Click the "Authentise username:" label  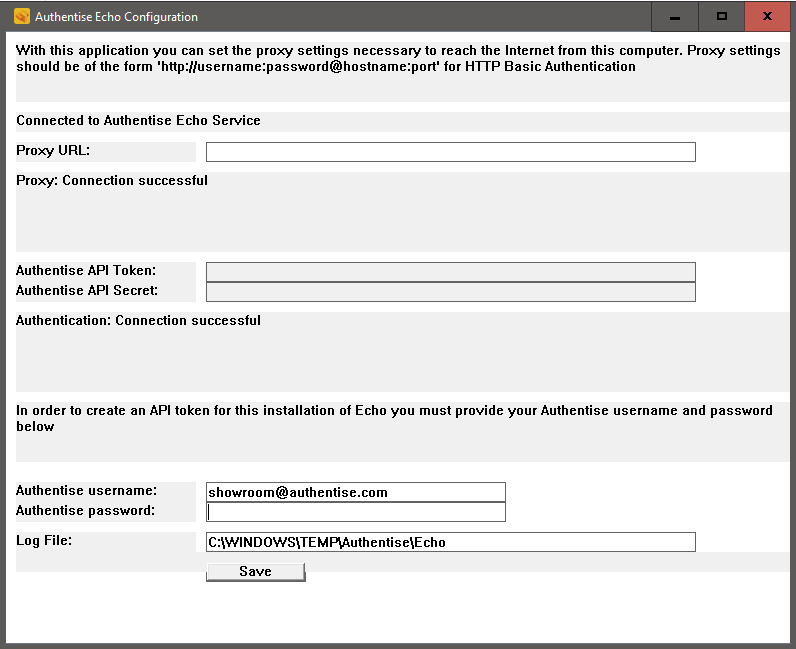pyautogui.click(x=87, y=491)
